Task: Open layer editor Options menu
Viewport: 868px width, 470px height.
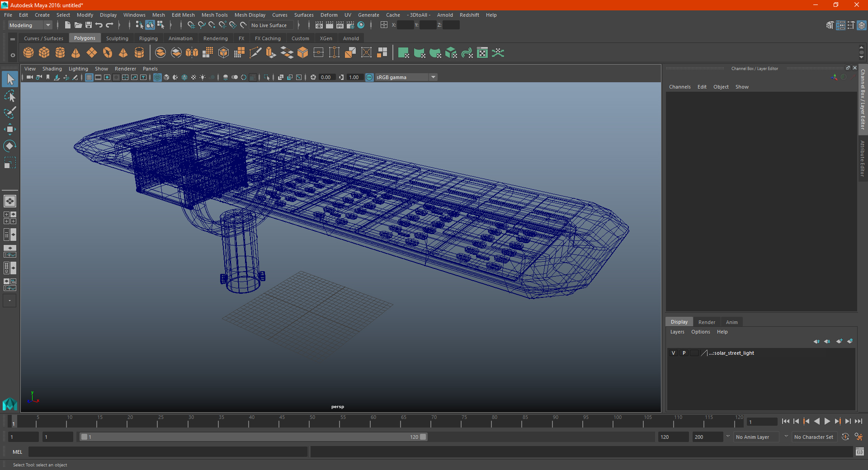Action: (700, 332)
